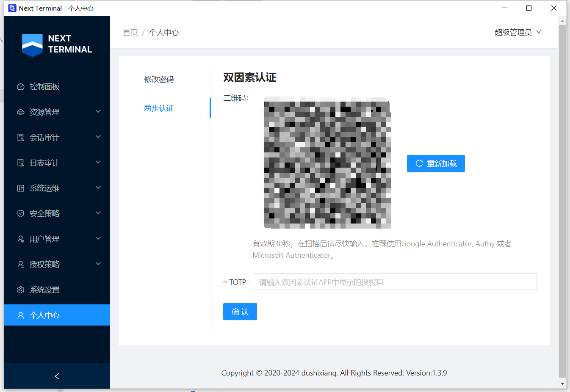Open 首页 from the breadcrumb
The image size is (570, 392).
click(130, 32)
